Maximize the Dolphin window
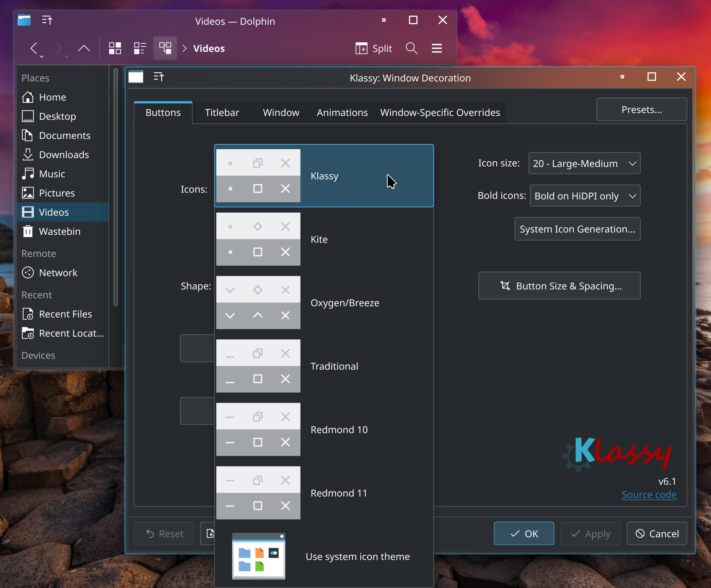This screenshot has width=711, height=588. (413, 20)
